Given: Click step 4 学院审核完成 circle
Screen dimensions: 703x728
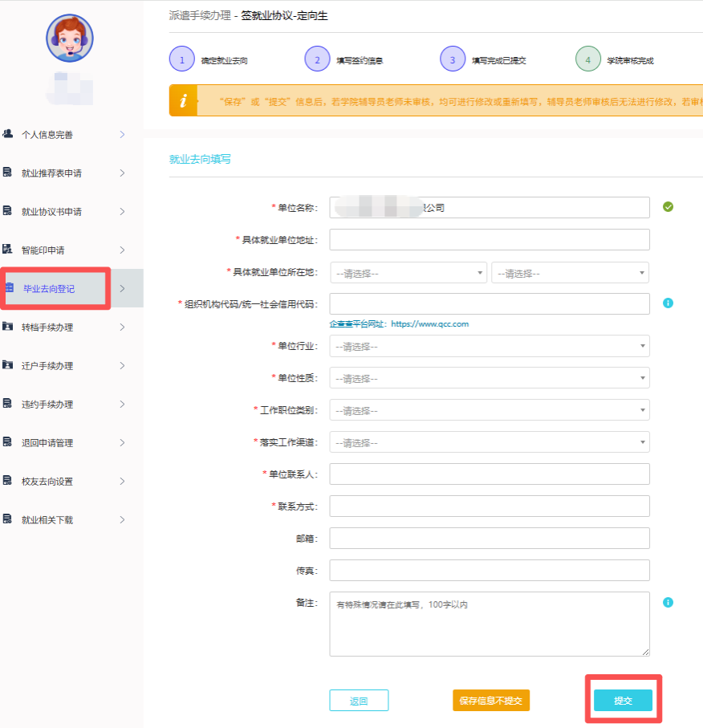Looking at the screenshot, I should [x=588, y=59].
